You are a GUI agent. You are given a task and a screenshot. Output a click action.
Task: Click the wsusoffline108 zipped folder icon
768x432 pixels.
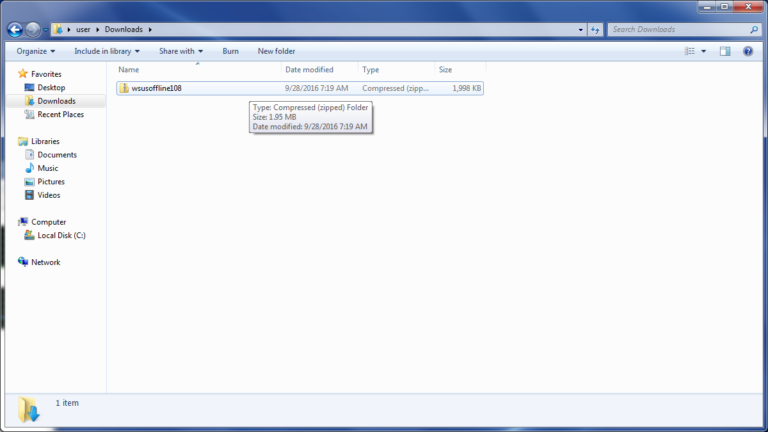pyautogui.click(x=124, y=88)
